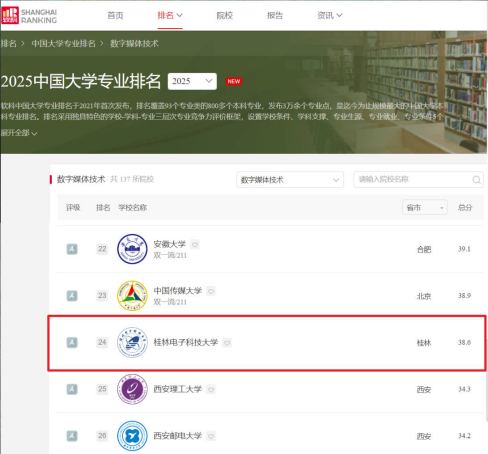The image size is (488, 454).
Task: Open the 西安理工大学 link
Action: (x=177, y=389)
